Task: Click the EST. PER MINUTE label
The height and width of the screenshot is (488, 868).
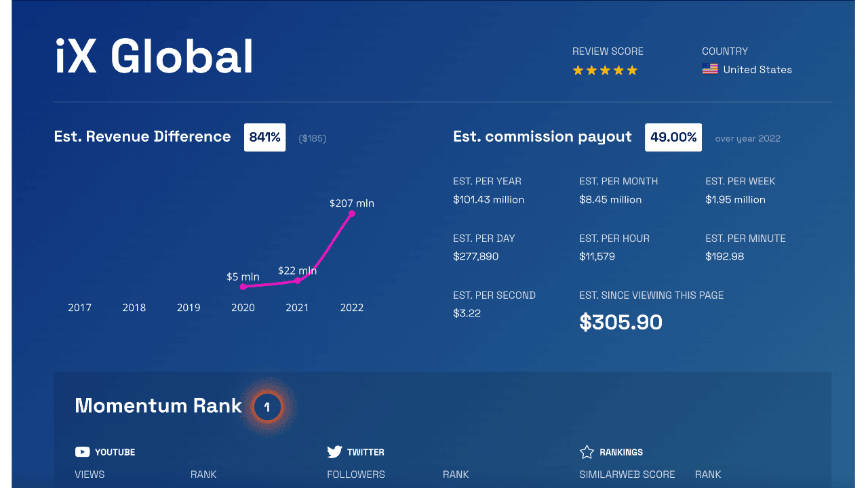Action: point(745,239)
